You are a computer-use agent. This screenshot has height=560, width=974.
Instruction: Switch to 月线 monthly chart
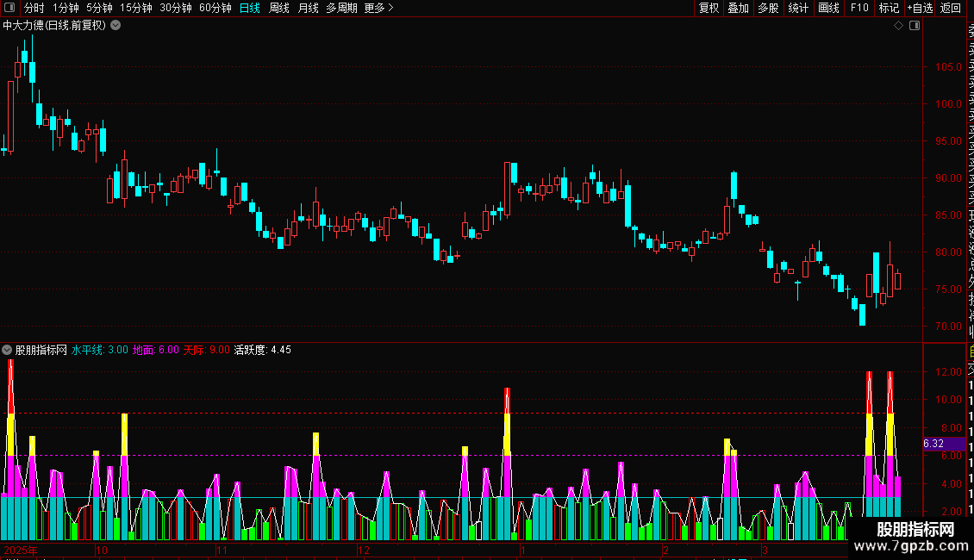308,8
